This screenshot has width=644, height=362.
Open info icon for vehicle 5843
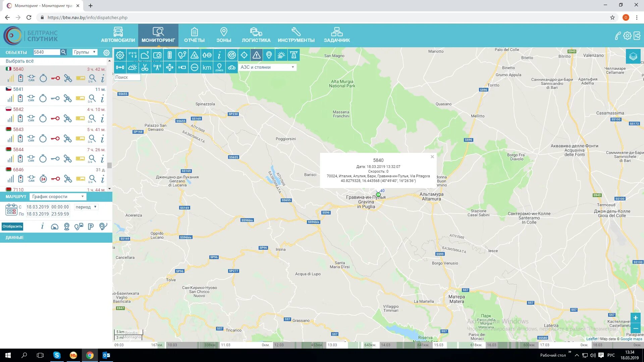[x=102, y=138]
